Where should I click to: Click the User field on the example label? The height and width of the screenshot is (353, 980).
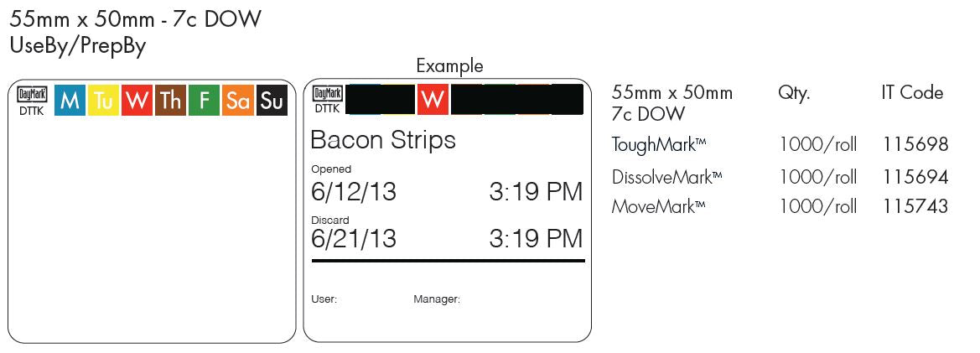click(324, 299)
